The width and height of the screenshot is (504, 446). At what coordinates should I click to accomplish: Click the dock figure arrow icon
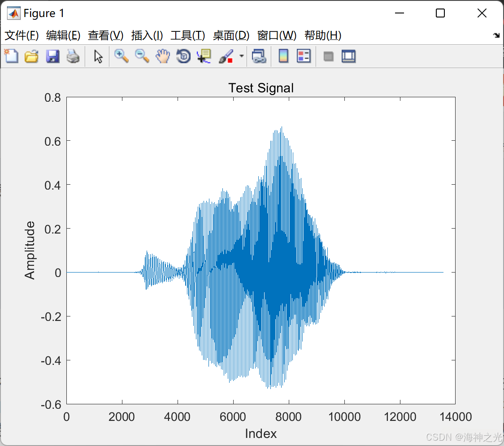tap(497, 35)
